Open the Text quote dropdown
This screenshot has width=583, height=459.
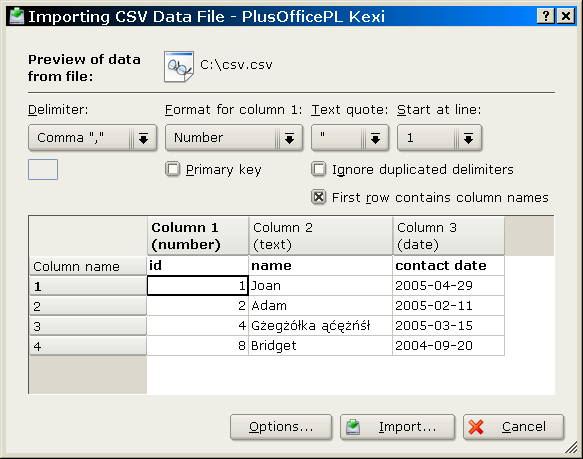coord(350,138)
